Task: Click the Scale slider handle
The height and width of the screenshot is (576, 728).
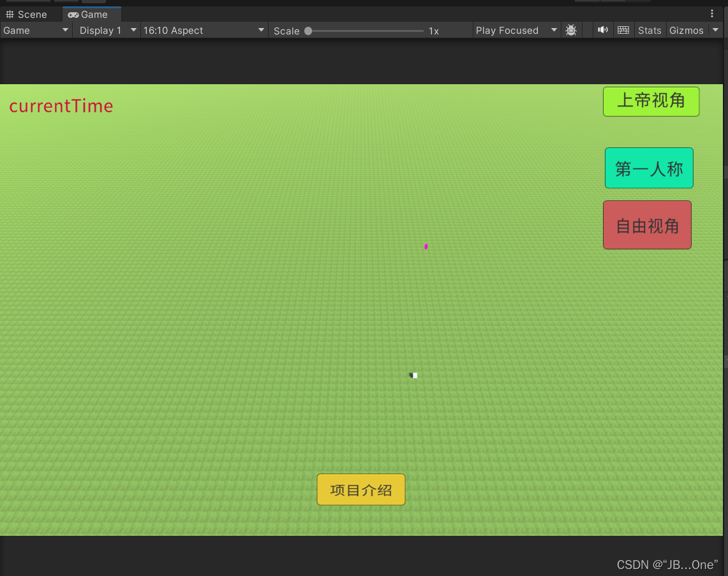Action: tap(308, 31)
